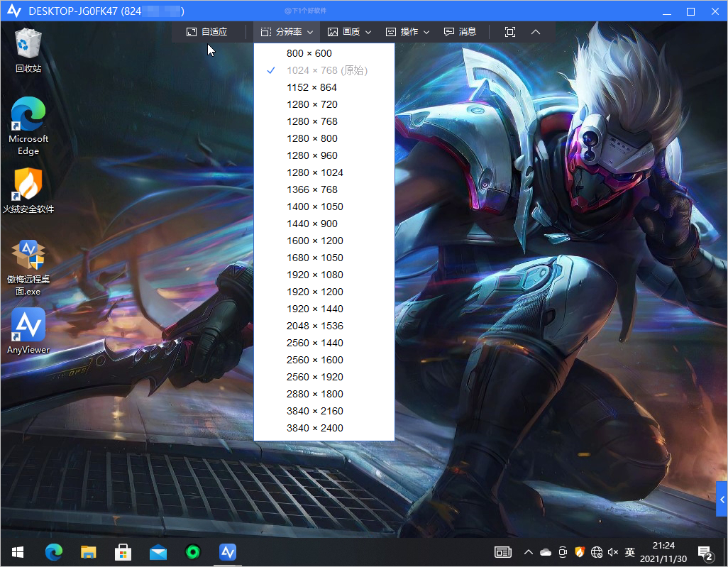Open the Recycle Bin desktop icon
Viewport: 728px width, 567px height.
coord(28,50)
